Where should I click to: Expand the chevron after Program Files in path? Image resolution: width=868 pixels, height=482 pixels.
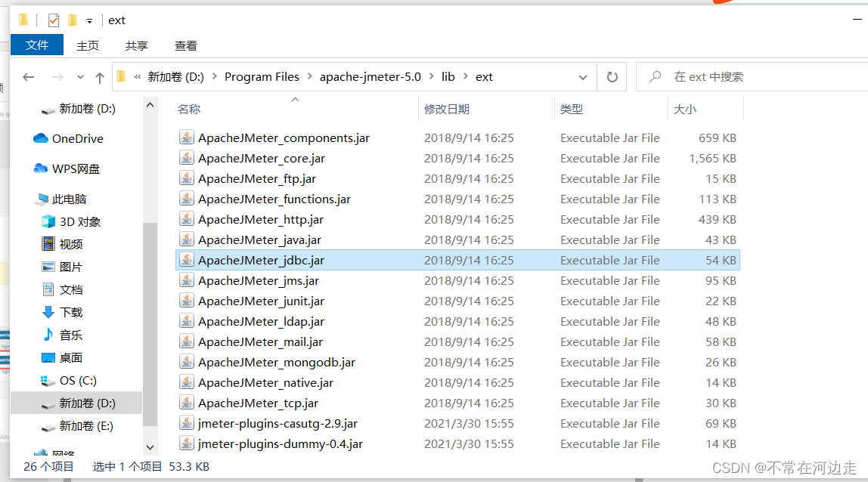click(309, 76)
